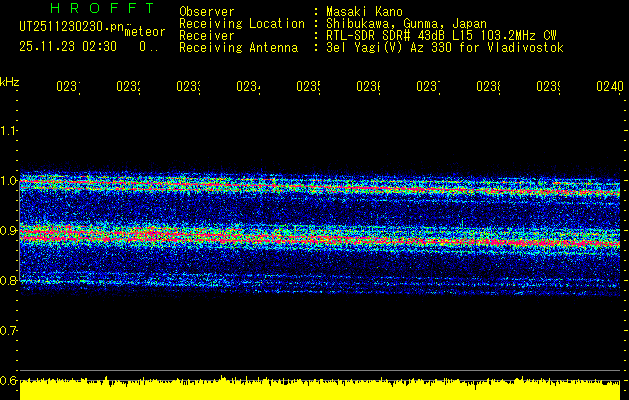The image size is (629, 400).
Task: Click the Receiver label
Action: (x=207, y=36)
